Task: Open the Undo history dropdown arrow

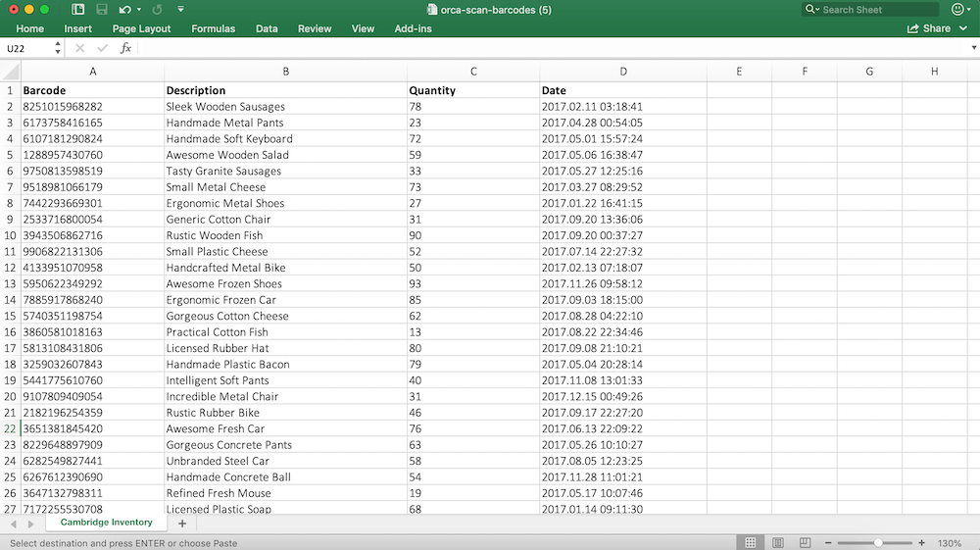Action: point(137,10)
